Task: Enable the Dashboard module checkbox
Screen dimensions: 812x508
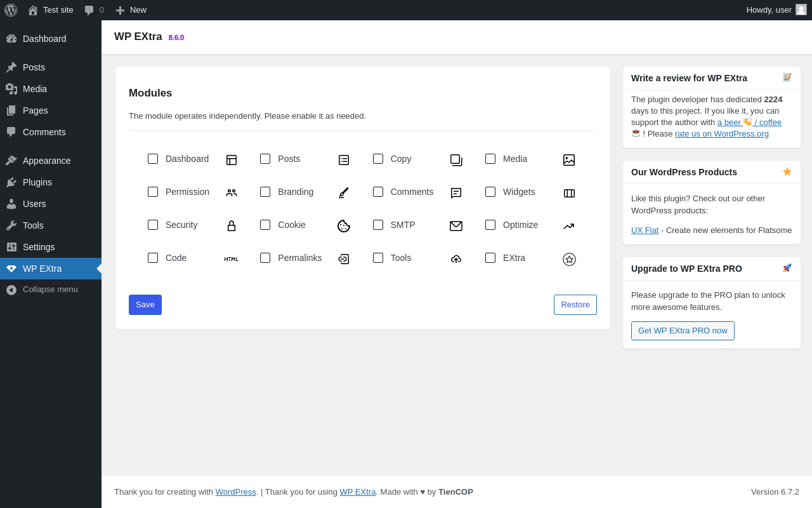Action: point(153,159)
